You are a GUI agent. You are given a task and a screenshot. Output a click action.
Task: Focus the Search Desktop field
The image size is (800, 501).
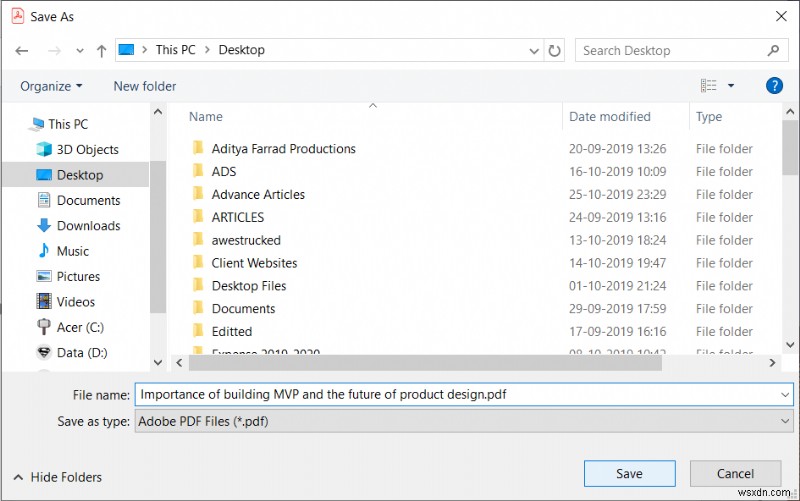tap(682, 51)
